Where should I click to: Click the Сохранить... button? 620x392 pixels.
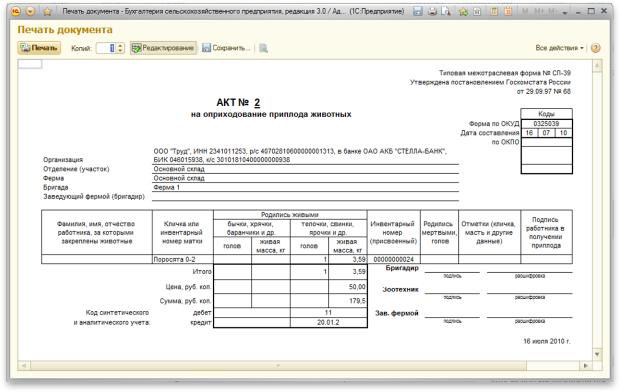point(226,48)
